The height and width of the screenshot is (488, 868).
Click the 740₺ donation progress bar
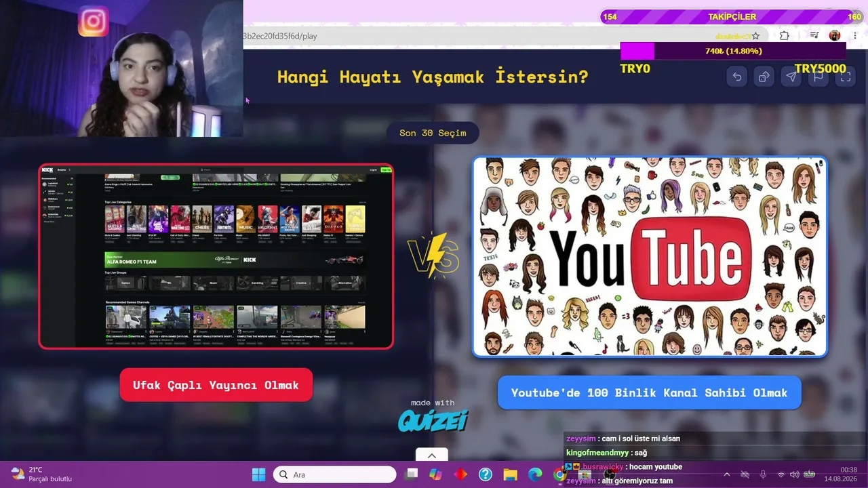(x=733, y=51)
